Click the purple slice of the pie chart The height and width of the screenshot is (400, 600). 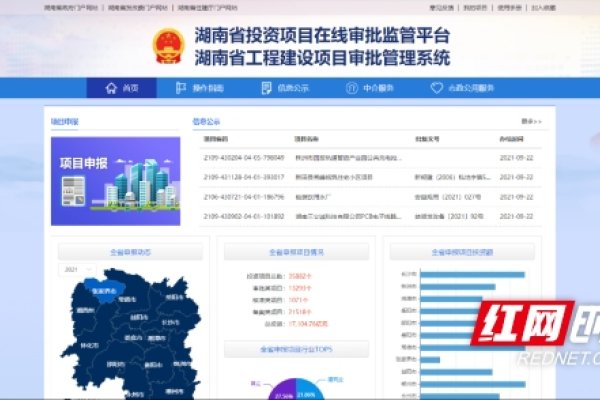point(282,390)
